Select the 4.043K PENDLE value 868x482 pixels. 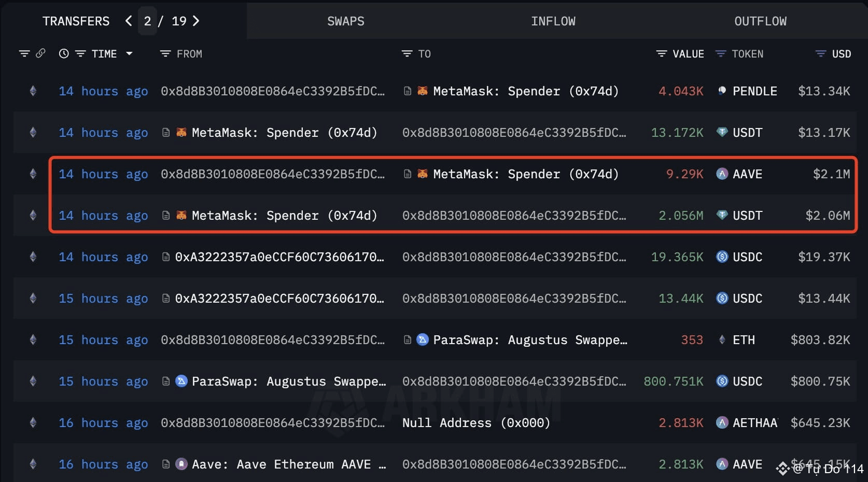[x=681, y=91]
